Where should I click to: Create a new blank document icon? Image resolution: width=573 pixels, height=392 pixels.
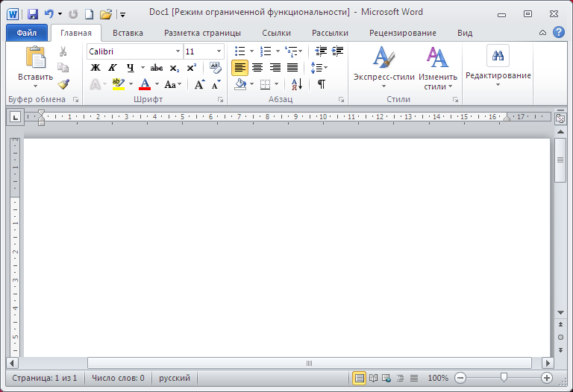pyautogui.click(x=90, y=14)
